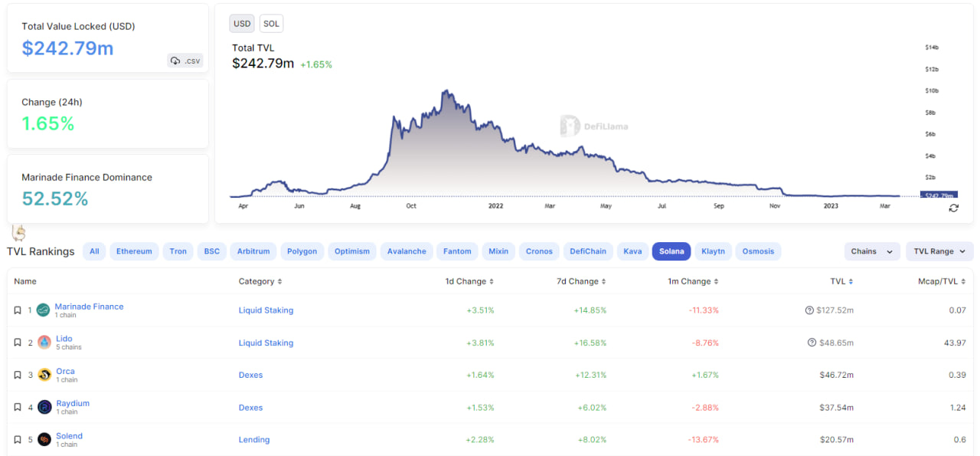The width and height of the screenshot is (980, 456).
Task: Click the Raydium logo icon
Action: [44, 407]
